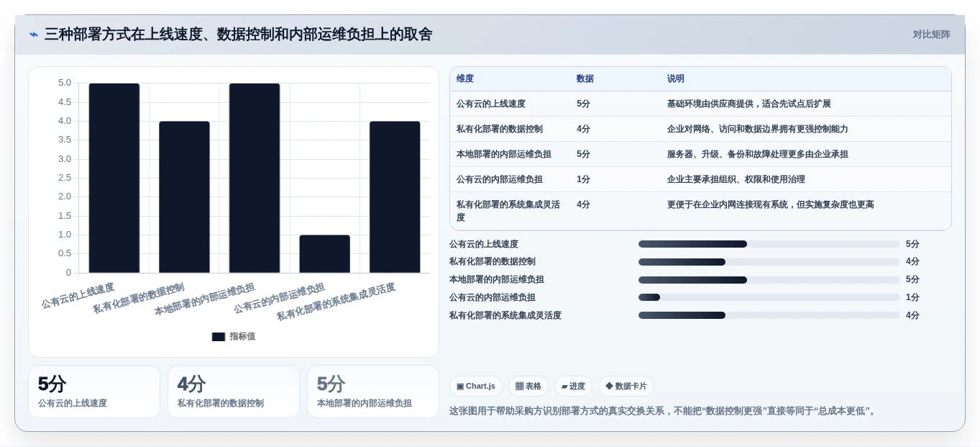Click the 私有化部署的数据控制 progress bar
980x447 pixels.
tap(769, 262)
